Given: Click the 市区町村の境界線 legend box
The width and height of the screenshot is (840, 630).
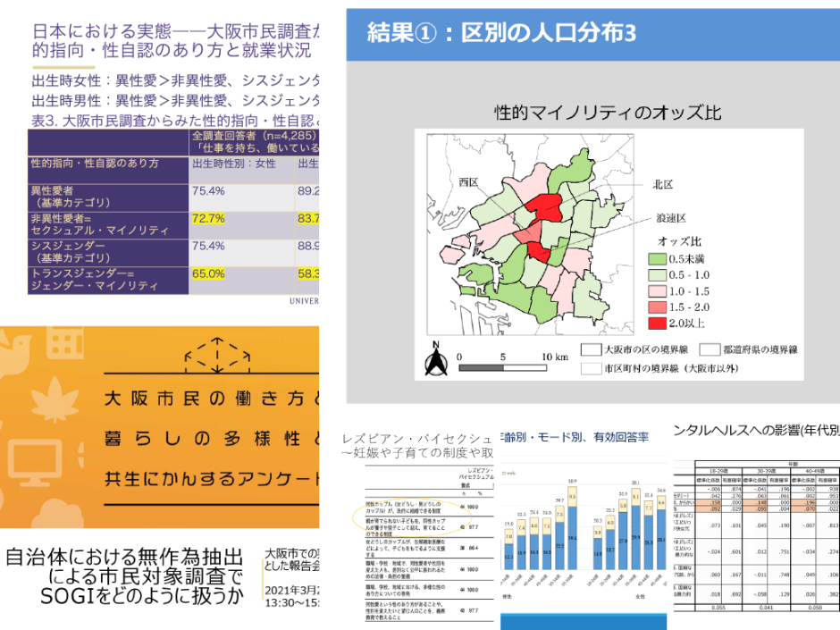Looking at the screenshot, I should 591,368.
